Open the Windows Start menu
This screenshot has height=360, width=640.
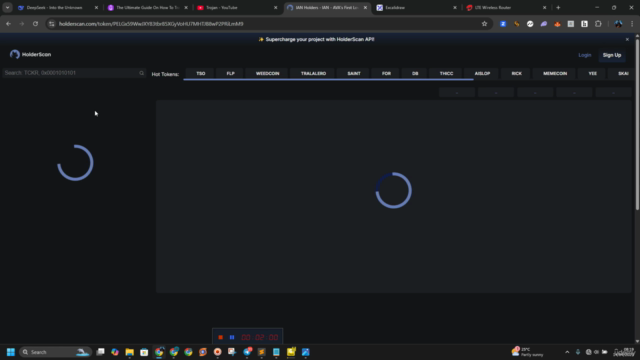(11, 352)
